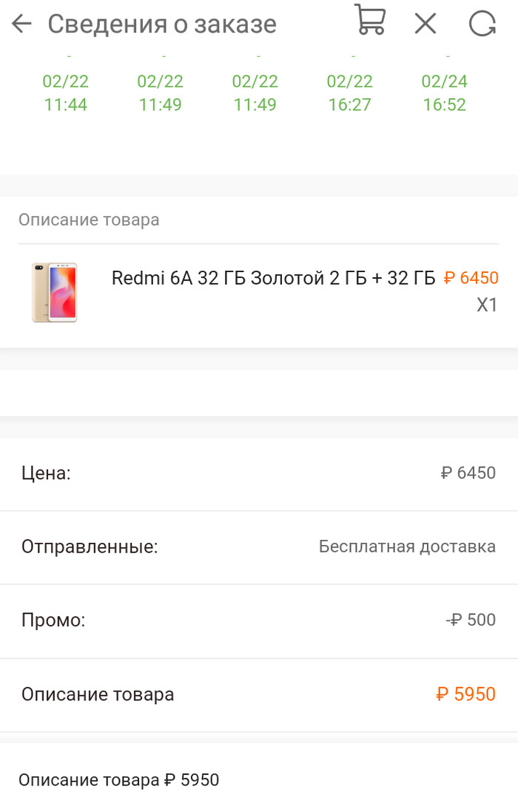Screen dimensions: 518x812
Task: Tap the -₽ 500 promo discount value
Action: click(471, 620)
